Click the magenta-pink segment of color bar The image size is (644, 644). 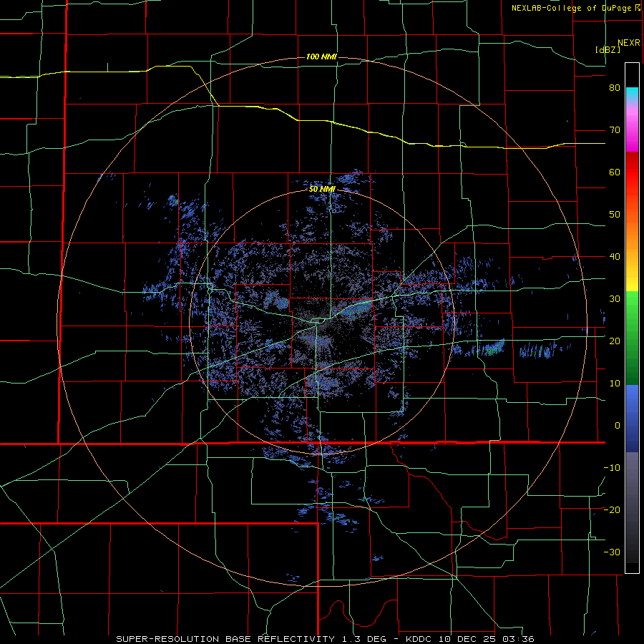click(632, 127)
